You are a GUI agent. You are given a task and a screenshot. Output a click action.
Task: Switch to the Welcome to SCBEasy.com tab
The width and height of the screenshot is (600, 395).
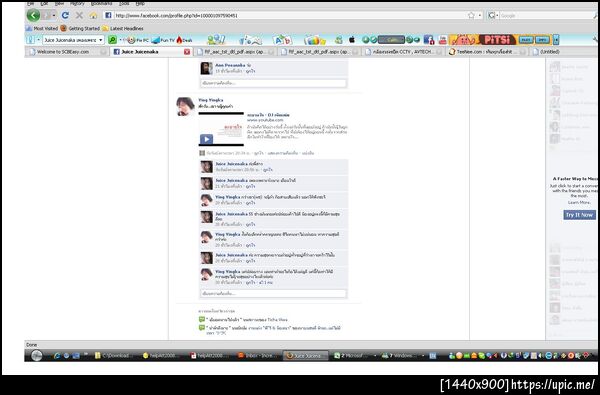66,51
